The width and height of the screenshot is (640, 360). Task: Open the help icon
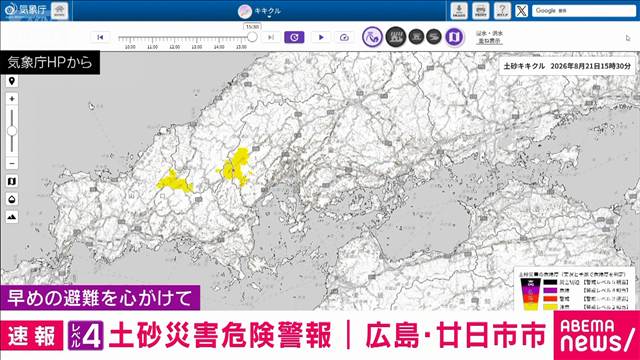[x=502, y=10]
